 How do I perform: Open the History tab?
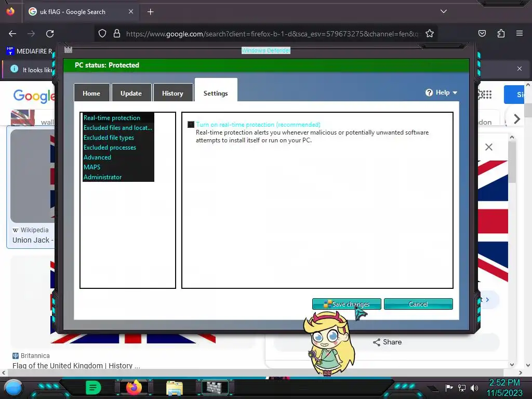click(x=172, y=94)
